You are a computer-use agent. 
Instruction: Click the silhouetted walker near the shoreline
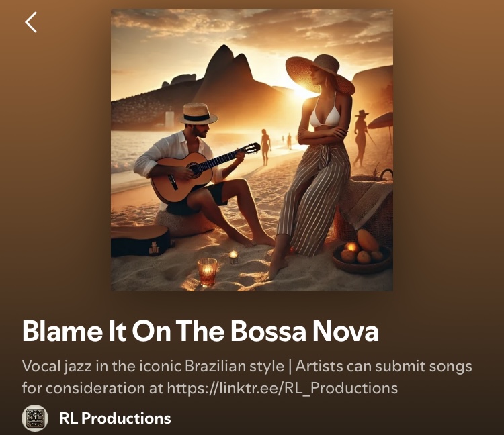pos(265,148)
